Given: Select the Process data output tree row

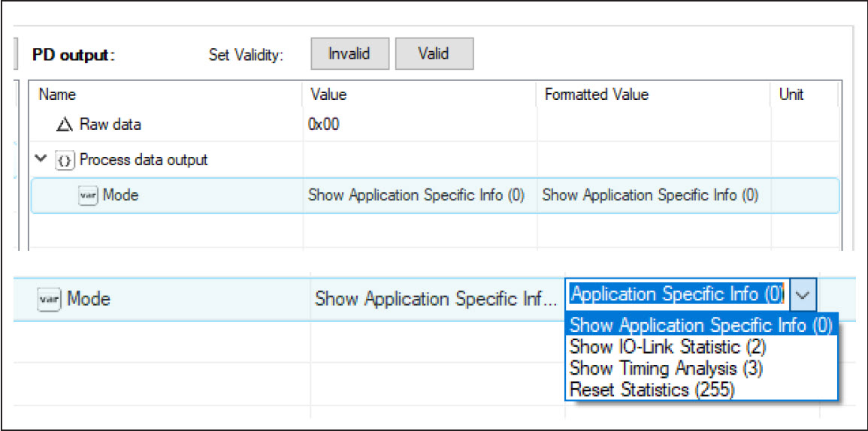Looking at the screenshot, I should pos(434,161).
